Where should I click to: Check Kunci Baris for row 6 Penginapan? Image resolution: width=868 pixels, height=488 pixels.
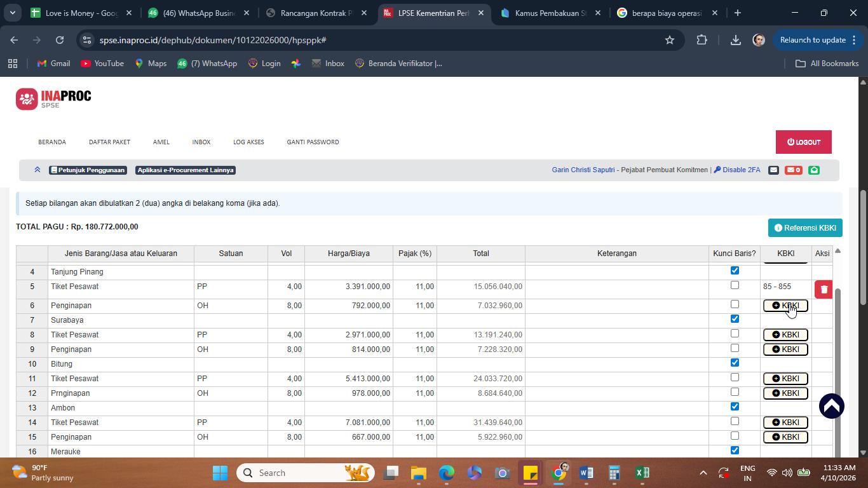[x=735, y=304]
